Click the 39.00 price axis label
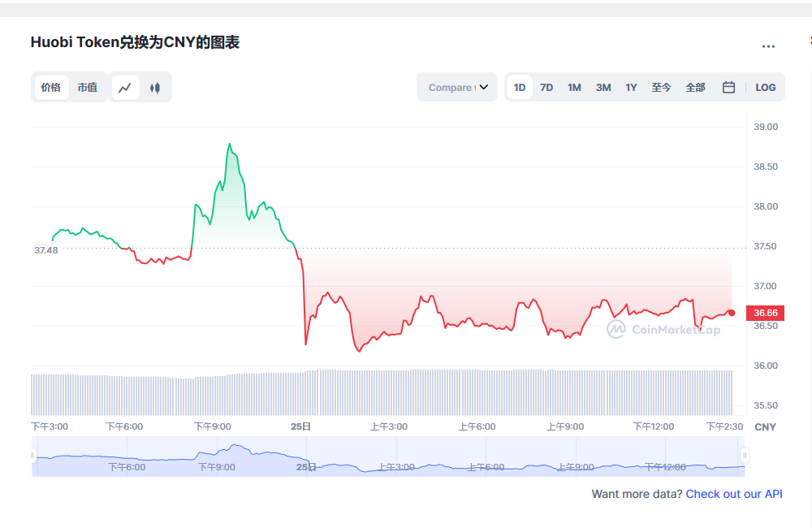Viewport: 812px width, 528px height. pos(766,127)
